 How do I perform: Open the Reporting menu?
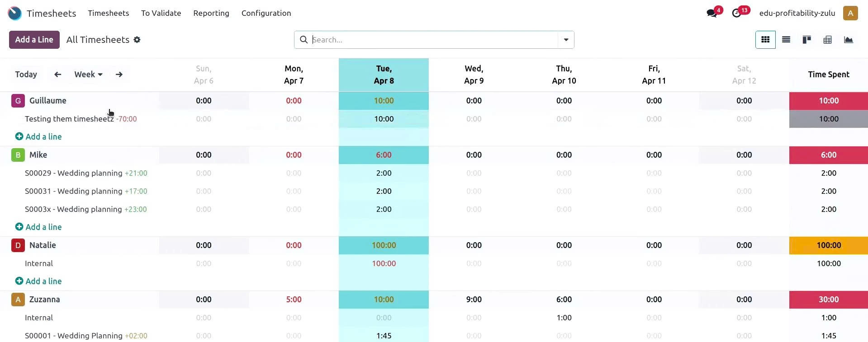click(211, 13)
